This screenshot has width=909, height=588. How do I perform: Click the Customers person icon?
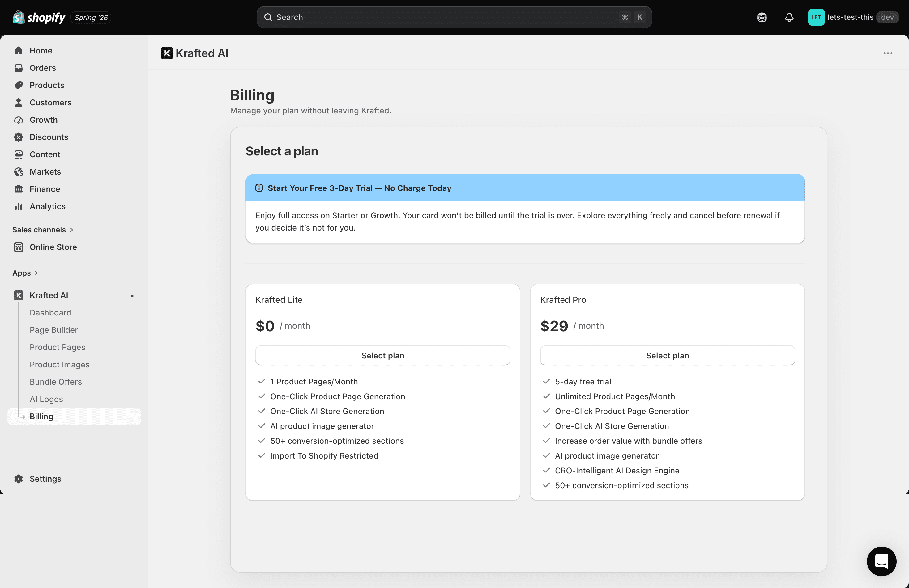click(18, 102)
